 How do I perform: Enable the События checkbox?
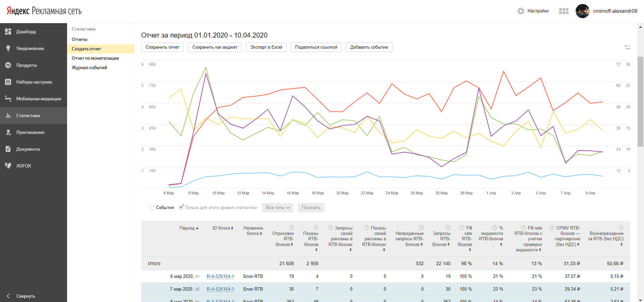coord(152,207)
